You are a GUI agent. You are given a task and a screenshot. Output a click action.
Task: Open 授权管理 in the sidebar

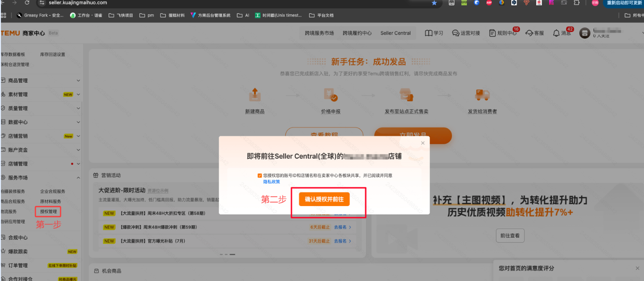[x=48, y=211]
